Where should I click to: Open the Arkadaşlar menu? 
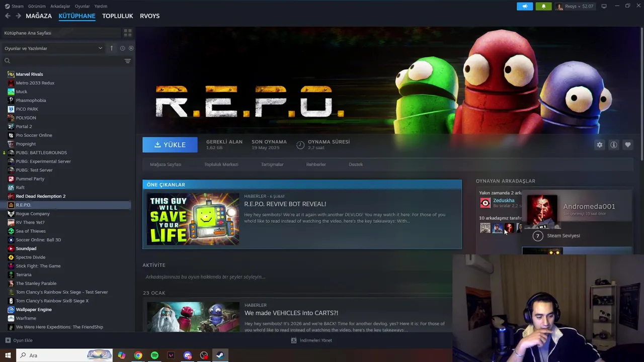60,6
